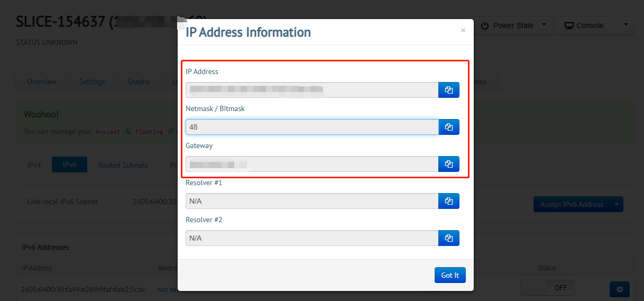Switch to the IPv4 tab
The height and width of the screenshot is (301, 644).
coord(34,165)
